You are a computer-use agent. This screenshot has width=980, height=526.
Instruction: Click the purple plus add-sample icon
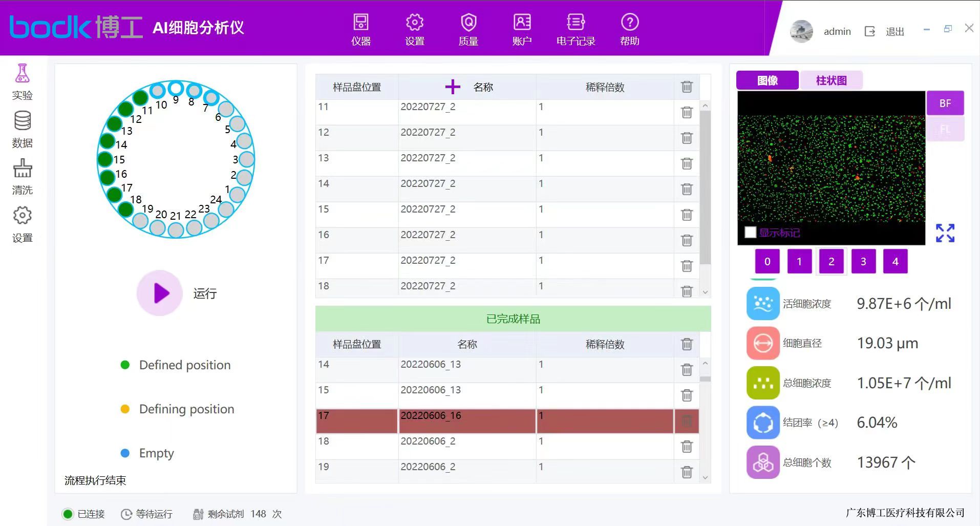[x=453, y=87]
